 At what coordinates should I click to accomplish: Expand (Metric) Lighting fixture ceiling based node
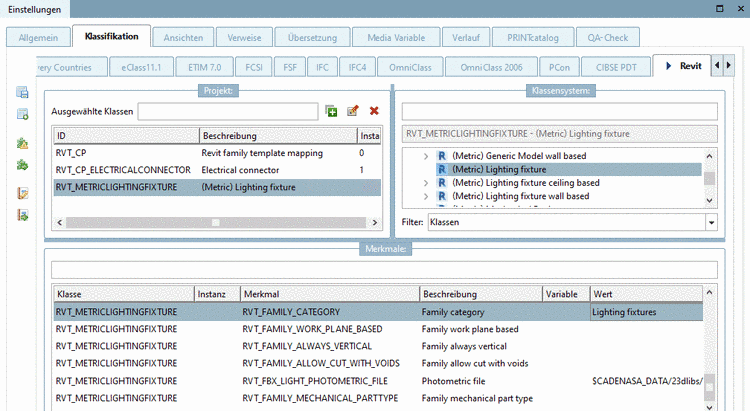pyautogui.click(x=426, y=183)
